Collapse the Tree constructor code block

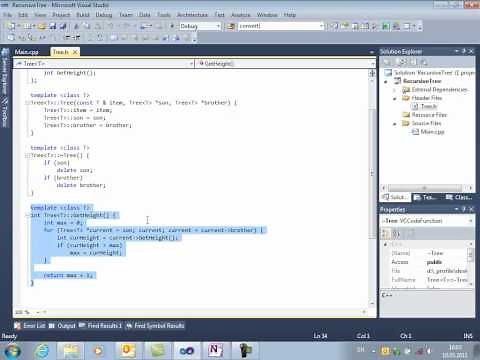click(x=28, y=103)
